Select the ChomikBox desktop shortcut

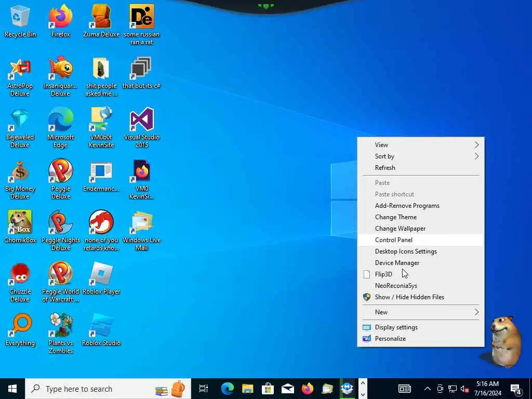pyautogui.click(x=20, y=227)
